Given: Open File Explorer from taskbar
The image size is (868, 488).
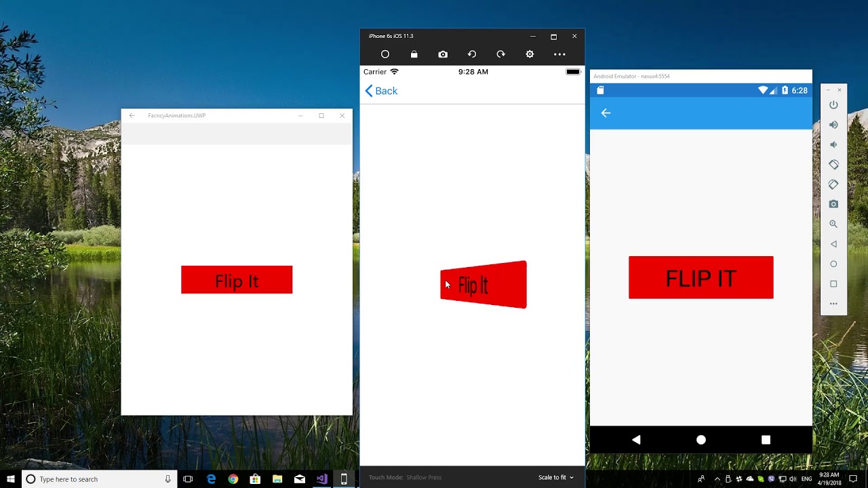Looking at the screenshot, I should point(277,479).
